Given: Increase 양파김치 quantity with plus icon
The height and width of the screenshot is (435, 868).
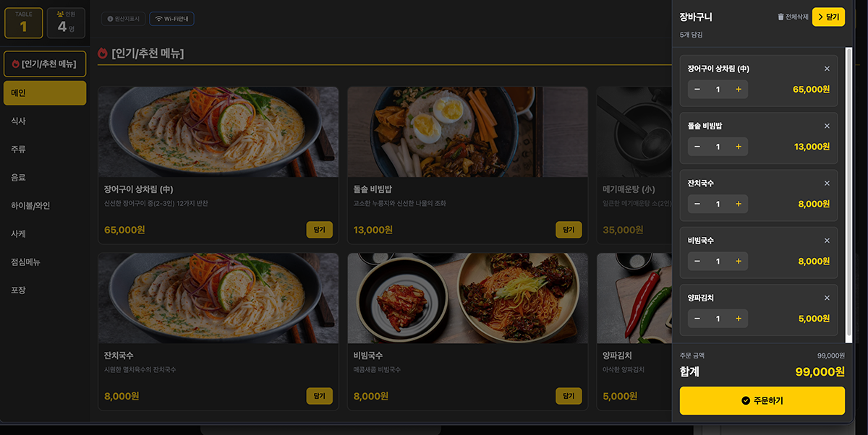Looking at the screenshot, I should click(x=739, y=319).
